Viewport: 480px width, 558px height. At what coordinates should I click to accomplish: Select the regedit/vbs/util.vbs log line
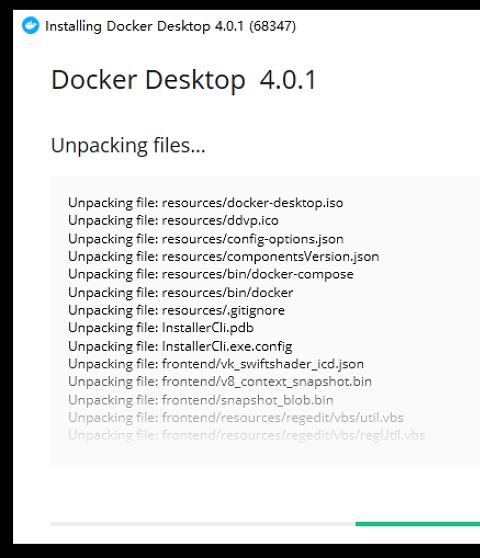click(x=236, y=418)
